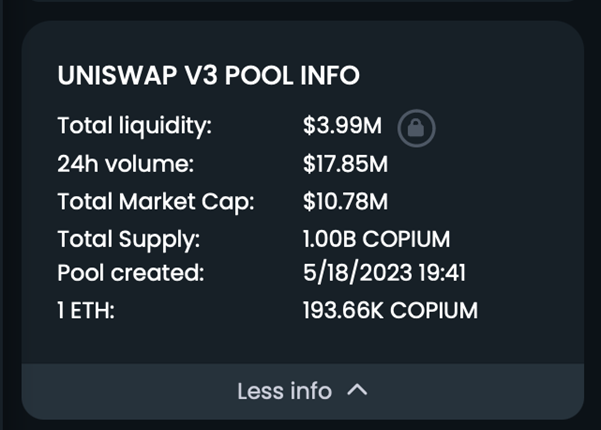Click the Total liquidity label
This screenshot has height=430, width=601.
135,127
